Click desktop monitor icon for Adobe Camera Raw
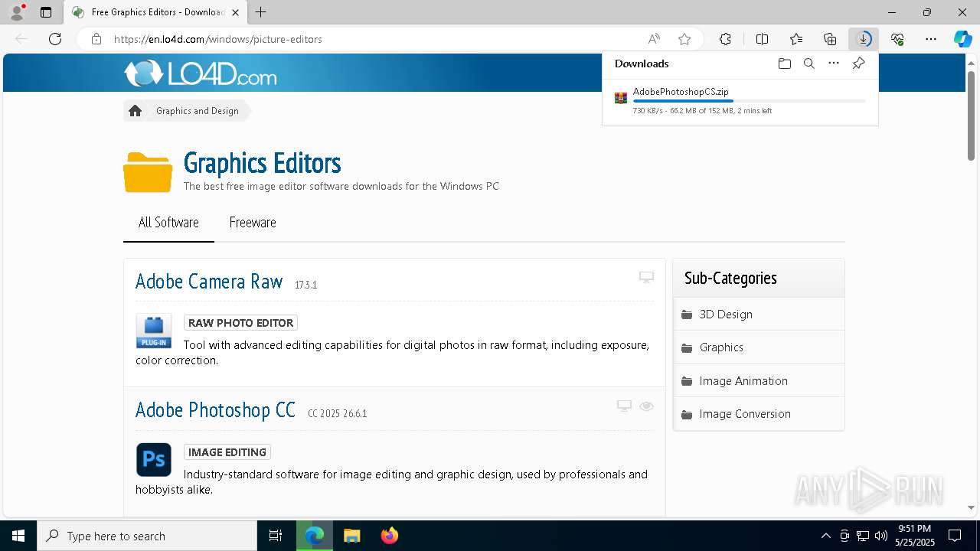 pos(646,277)
